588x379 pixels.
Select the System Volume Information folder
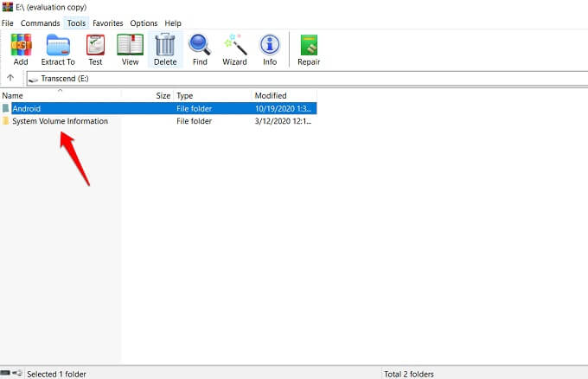(x=60, y=121)
